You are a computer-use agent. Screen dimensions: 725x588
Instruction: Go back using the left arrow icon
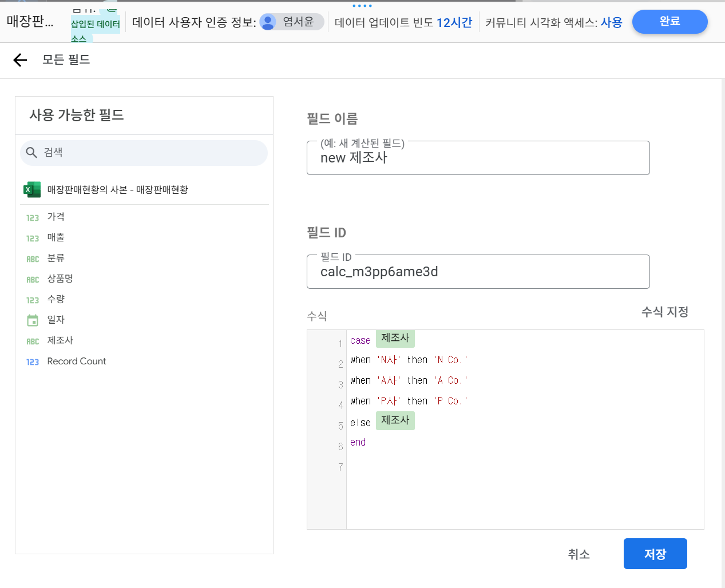20,60
